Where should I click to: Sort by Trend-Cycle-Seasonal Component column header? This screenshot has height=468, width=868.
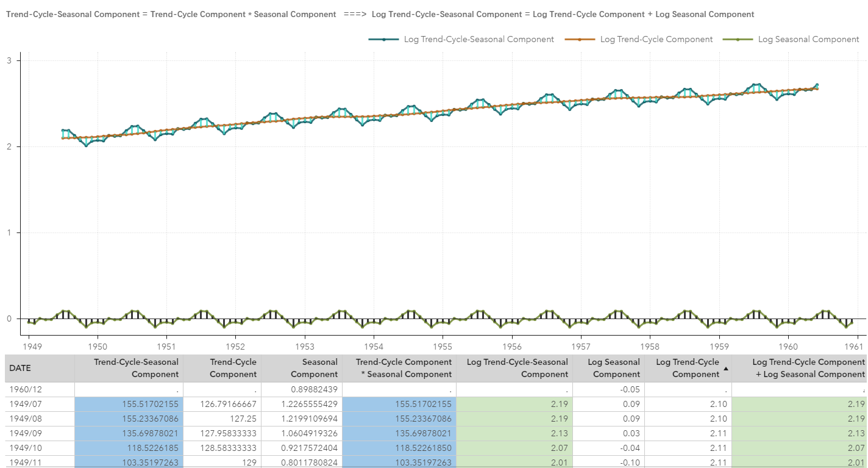click(129, 368)
